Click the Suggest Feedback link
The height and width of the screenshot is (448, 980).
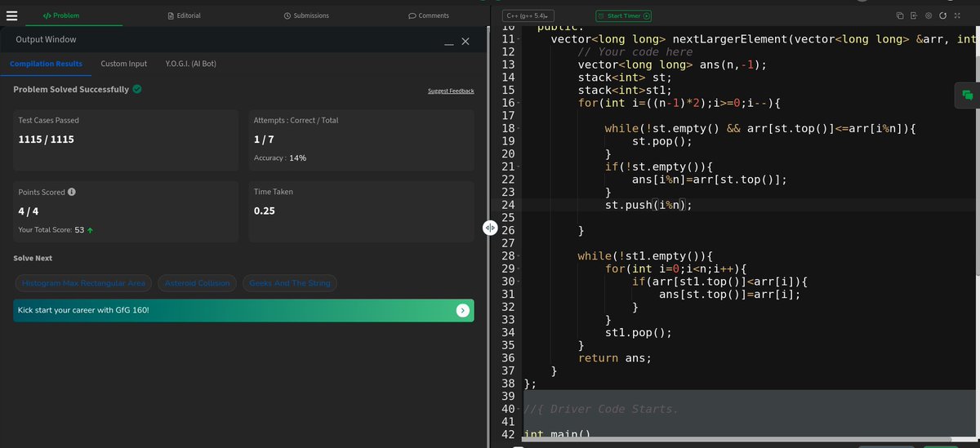(x=451, y=91)
